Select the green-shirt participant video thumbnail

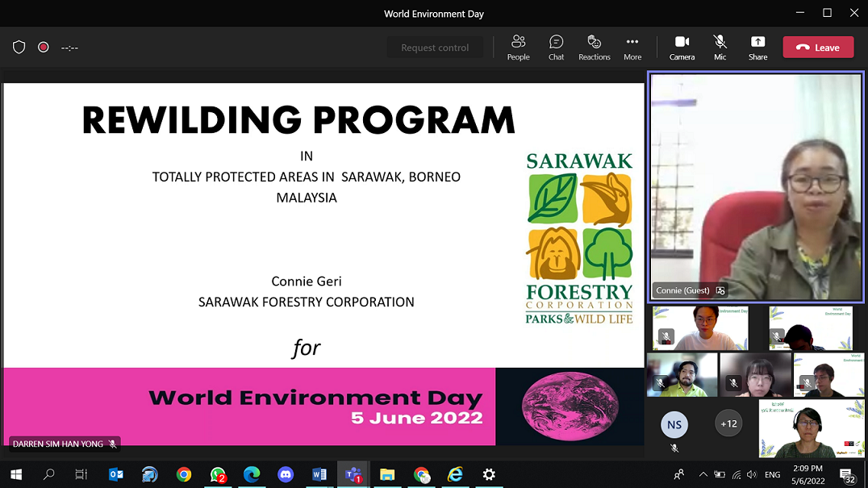pos(682,374)
